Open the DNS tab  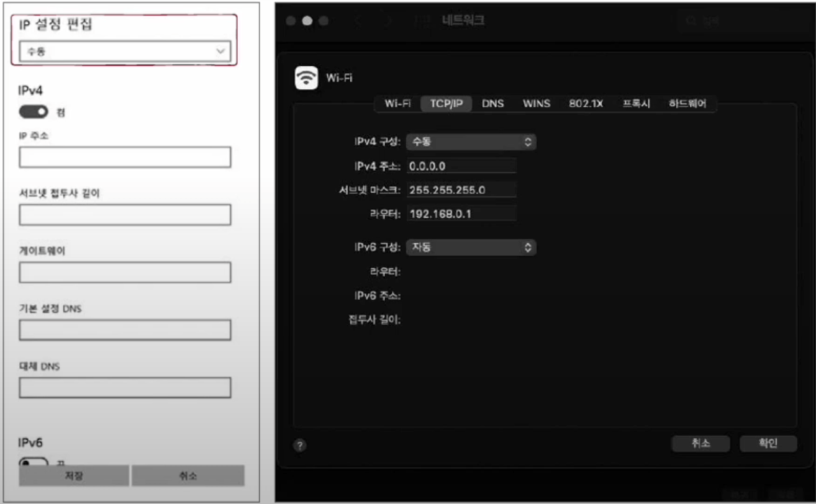pyautogui.click(x=492, y=104)
